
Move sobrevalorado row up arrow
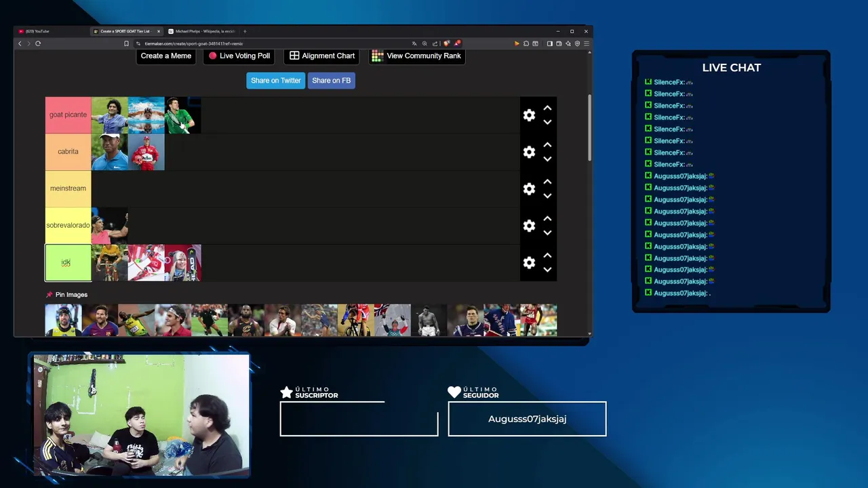click(x=547, y=219)
